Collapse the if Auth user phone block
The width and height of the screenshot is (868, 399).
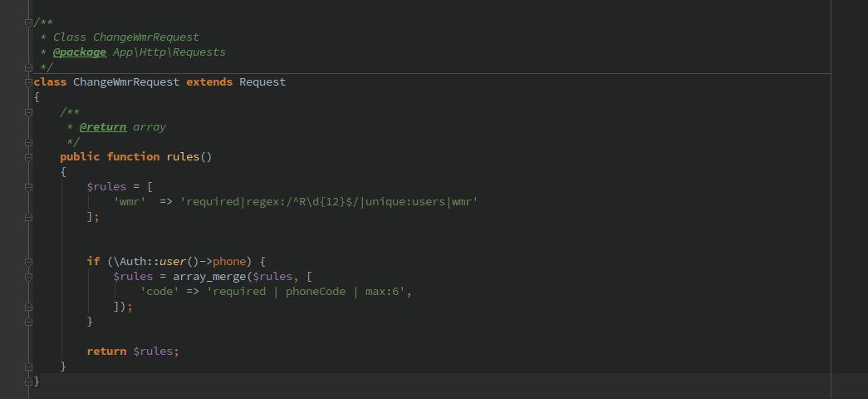pos(29,261)
